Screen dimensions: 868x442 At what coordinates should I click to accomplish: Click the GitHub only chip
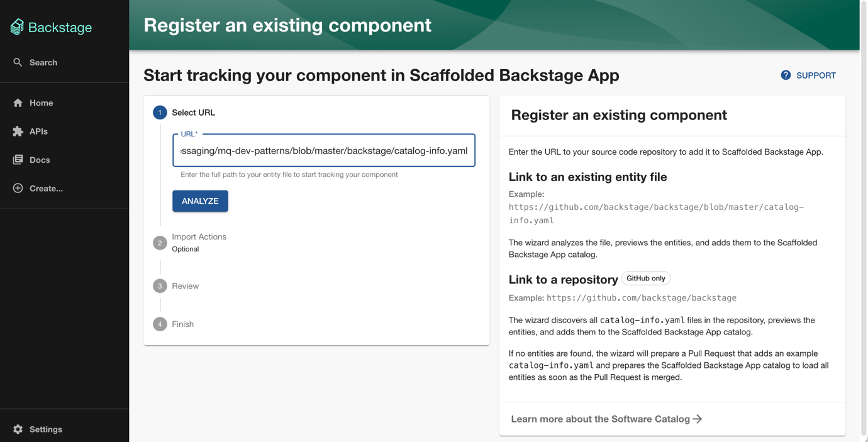point(646,278)
